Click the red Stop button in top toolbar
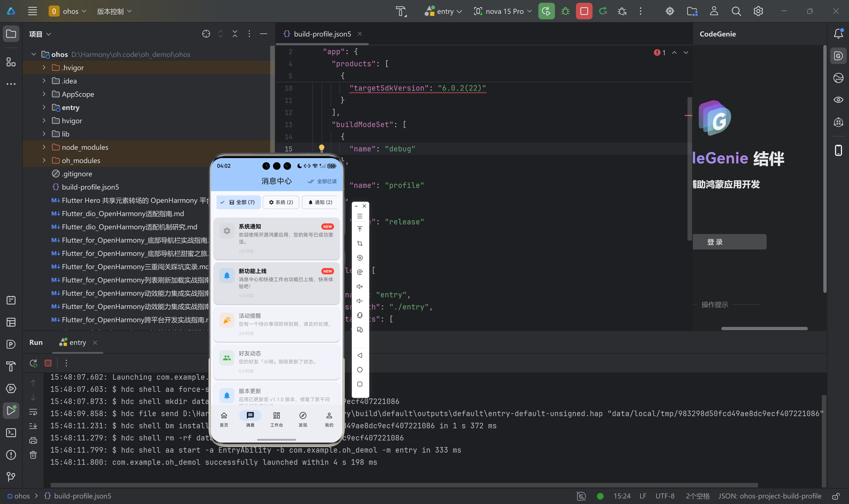The height and width of the screenshot is (504, 849). point(584,11)
